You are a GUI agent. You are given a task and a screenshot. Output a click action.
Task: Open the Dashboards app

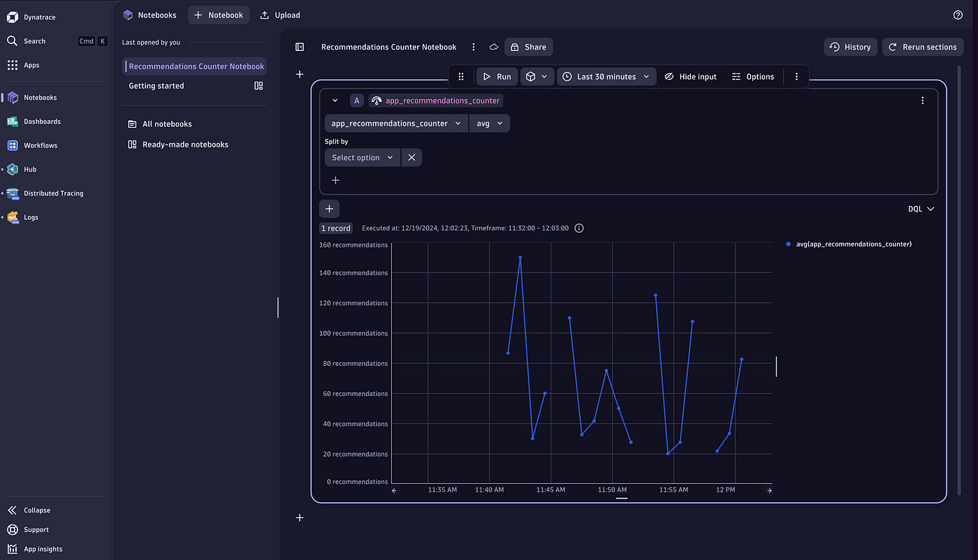pos(42,121)
